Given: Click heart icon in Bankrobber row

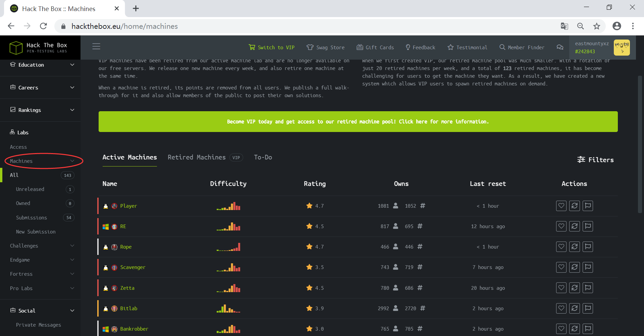Looking at the screenshot, I should point(561,329).
